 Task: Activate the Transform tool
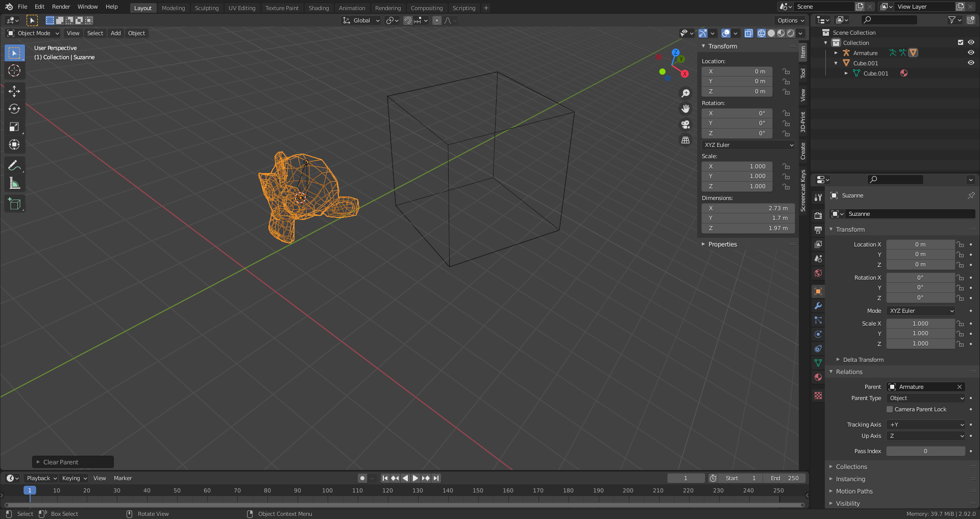point(14,145)
